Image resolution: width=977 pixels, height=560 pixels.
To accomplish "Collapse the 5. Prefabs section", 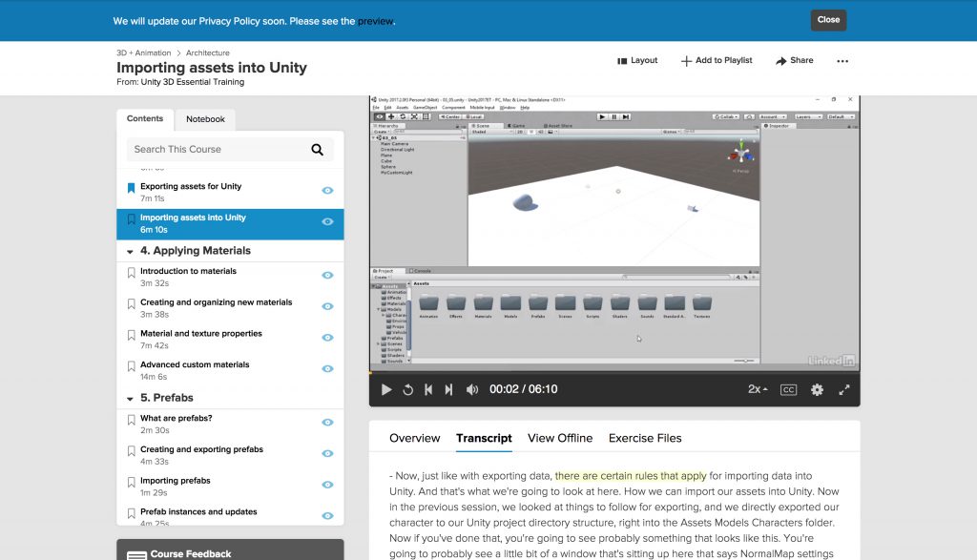I will (130, 399).
